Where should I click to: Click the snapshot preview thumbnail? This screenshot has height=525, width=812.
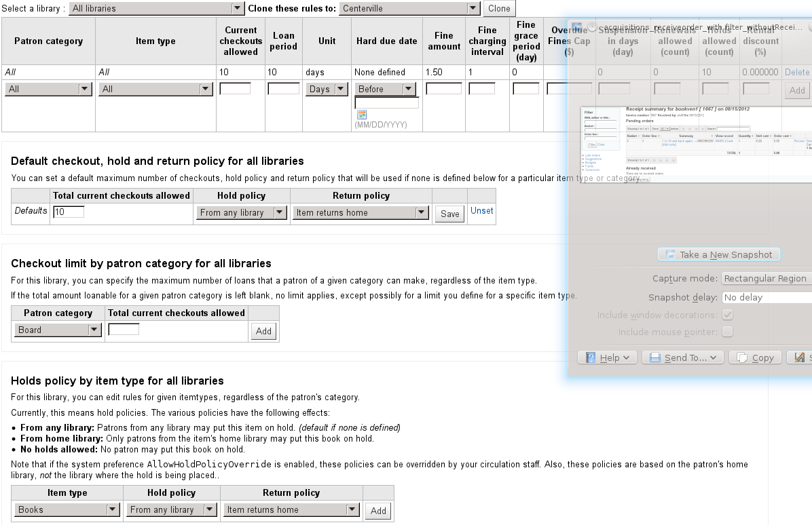696,144
